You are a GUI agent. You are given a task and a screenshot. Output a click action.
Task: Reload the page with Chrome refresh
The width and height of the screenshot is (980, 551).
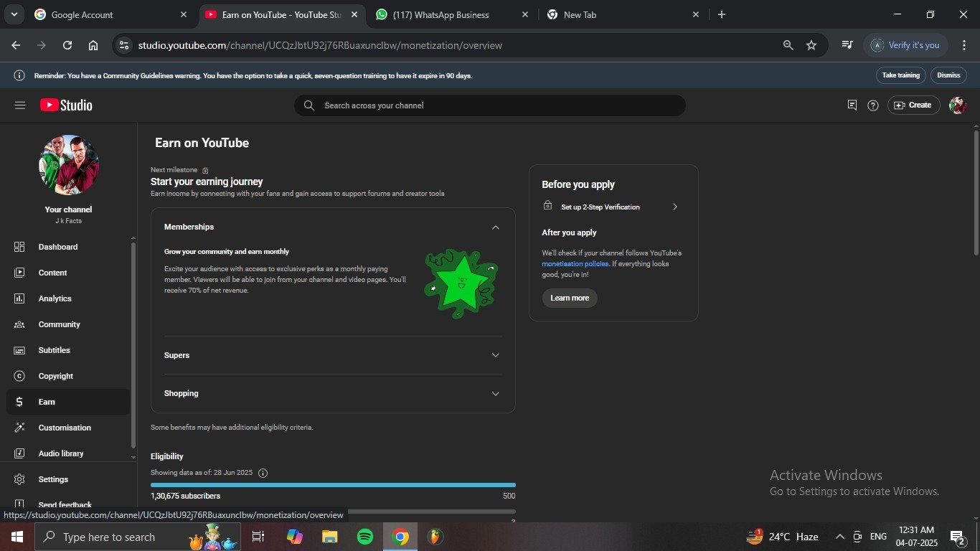click(x=67, y=45)
